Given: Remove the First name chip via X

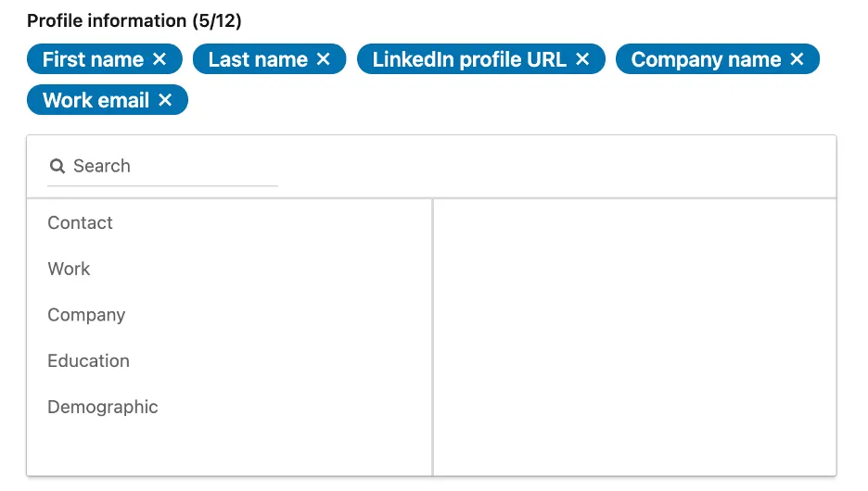Looking at the screenshot, I should point(160,59).
